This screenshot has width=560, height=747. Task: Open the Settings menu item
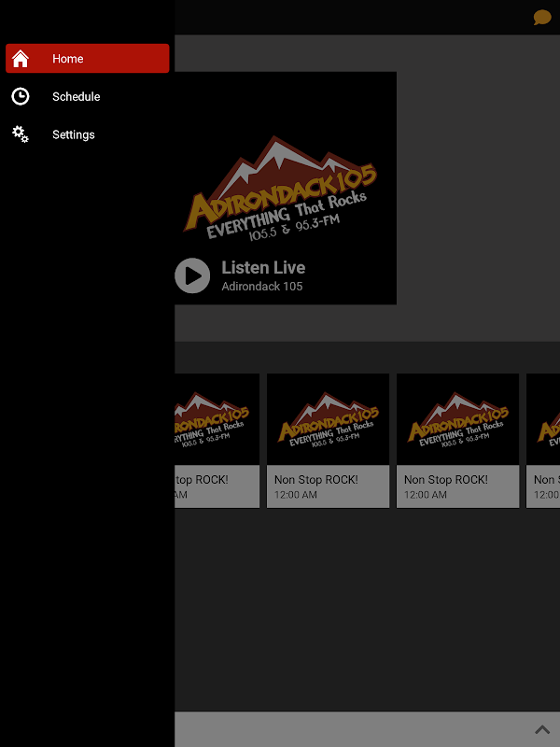coord(87,134)
